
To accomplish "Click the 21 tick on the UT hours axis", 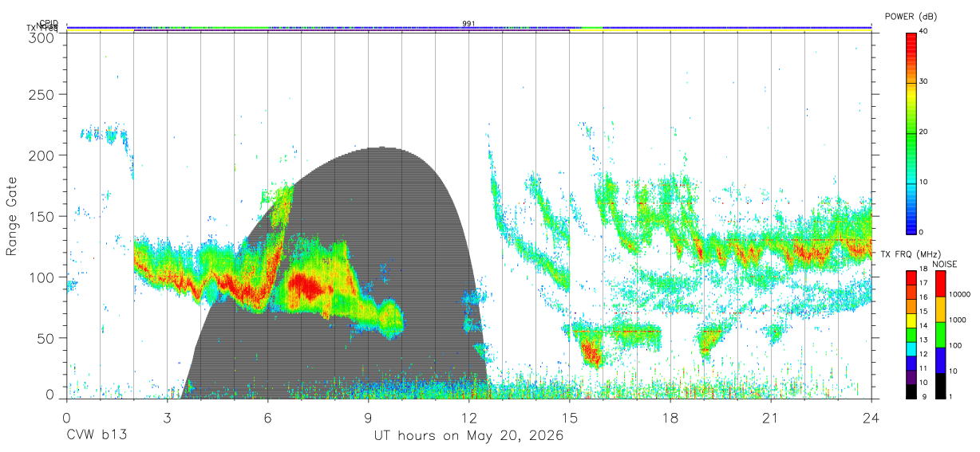I will [771, 418].
